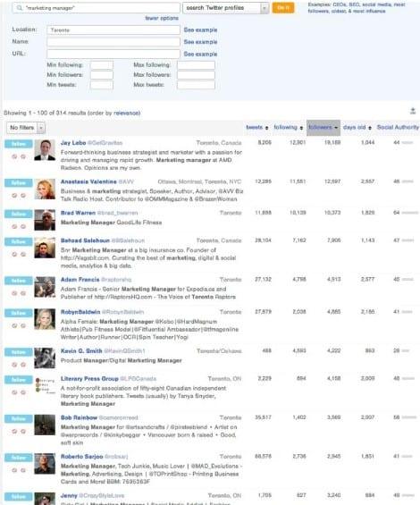Click the download results icon above Social Authority
Image resolution: width=420 pixels, height=505 pixels.
pyautogui.click(x=413, y=111)
